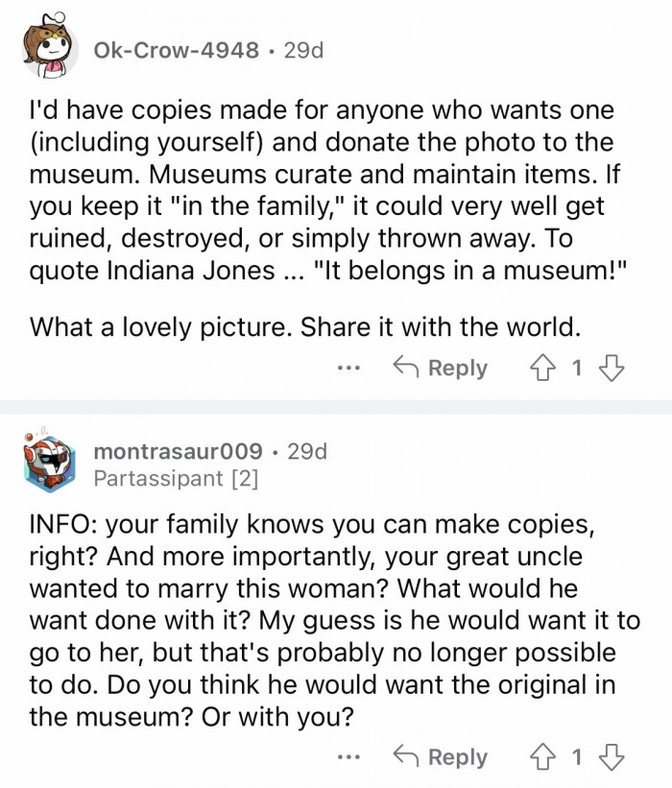Select the Partassipant [2] flair
Screen dimensions: 672x788
click(177, 477)
